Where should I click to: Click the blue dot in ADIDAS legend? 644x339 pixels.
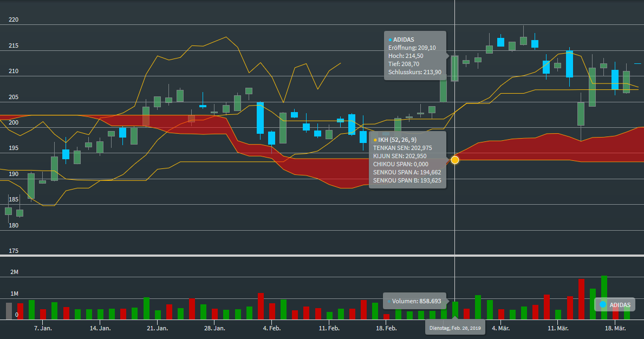pyautogui.click(x=603, y=305)
